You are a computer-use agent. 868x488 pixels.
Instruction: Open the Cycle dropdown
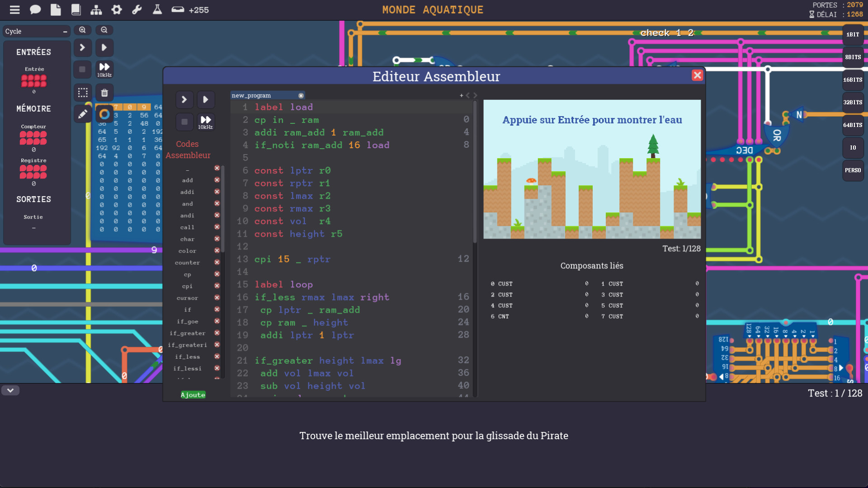tap(36, 31)
